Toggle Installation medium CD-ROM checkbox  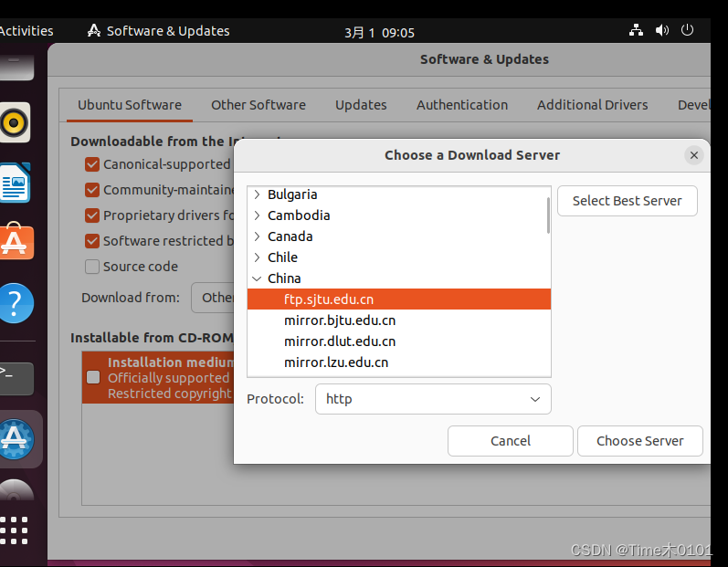(93, 377)
